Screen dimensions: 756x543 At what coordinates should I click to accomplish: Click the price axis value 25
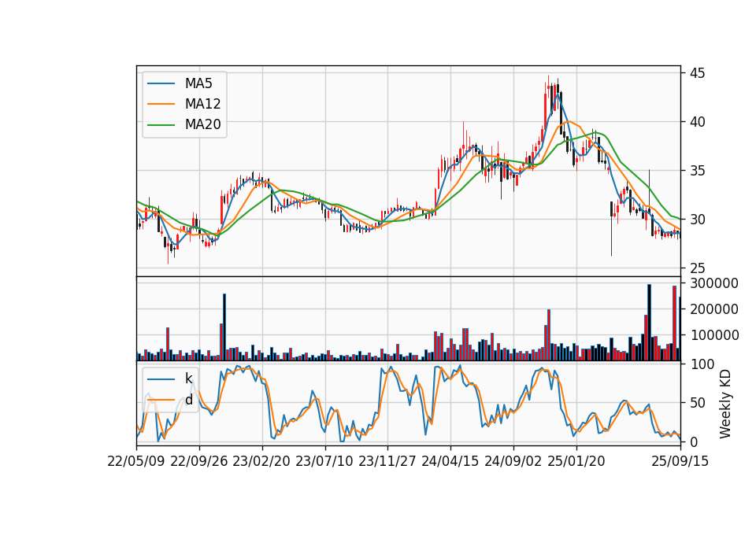click(697, 268)
